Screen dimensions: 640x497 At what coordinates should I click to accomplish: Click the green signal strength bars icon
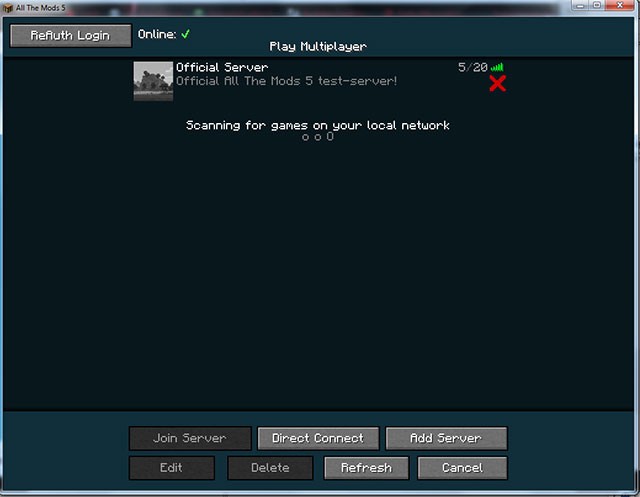497,67
